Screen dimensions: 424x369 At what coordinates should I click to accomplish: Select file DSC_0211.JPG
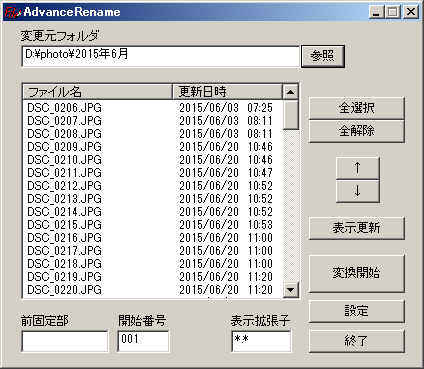point(64,173)
